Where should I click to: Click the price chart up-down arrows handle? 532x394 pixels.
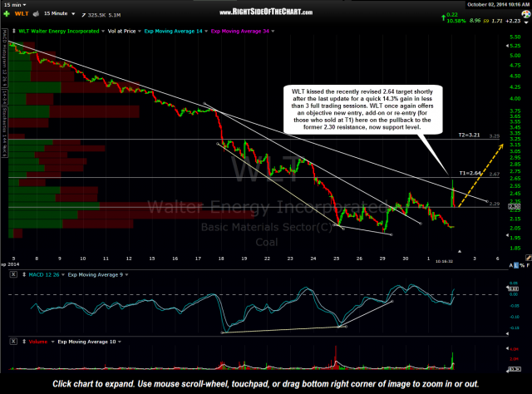(14, 31)
